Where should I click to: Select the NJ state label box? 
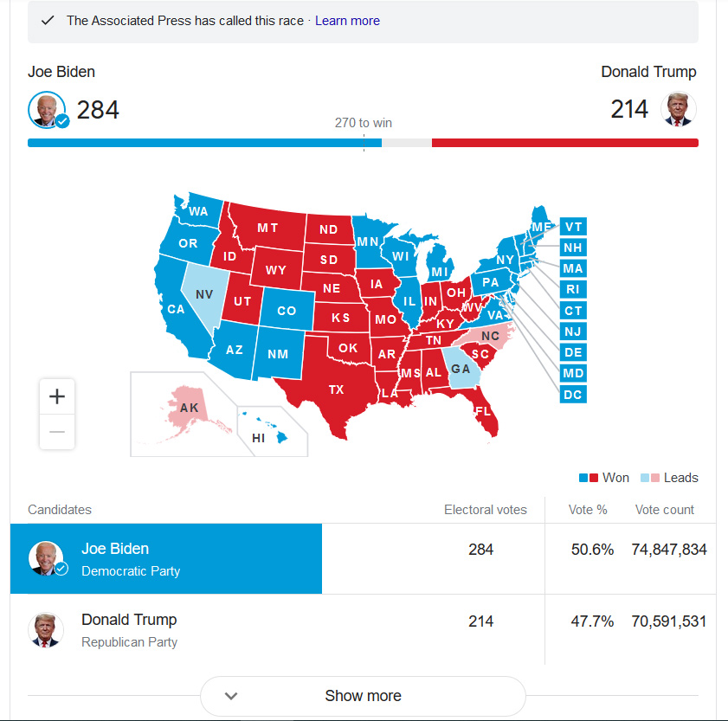(573, 331)
